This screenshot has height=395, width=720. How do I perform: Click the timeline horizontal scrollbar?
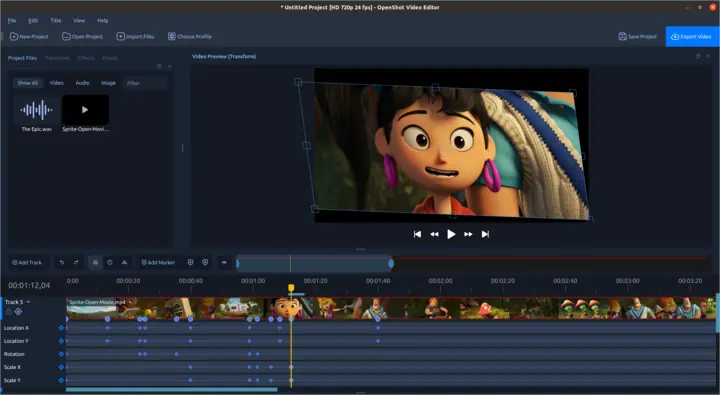[172, 389]
